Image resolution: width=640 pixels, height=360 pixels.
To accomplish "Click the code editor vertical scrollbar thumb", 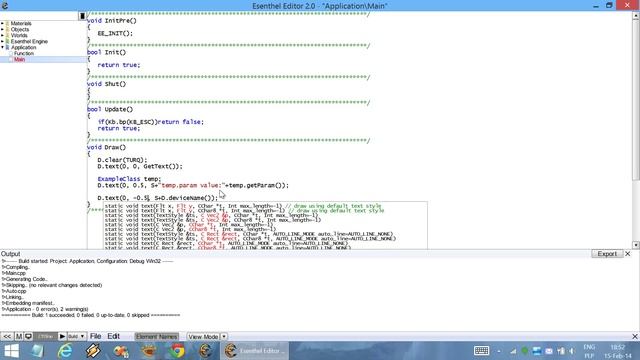I will pos(636,100).
